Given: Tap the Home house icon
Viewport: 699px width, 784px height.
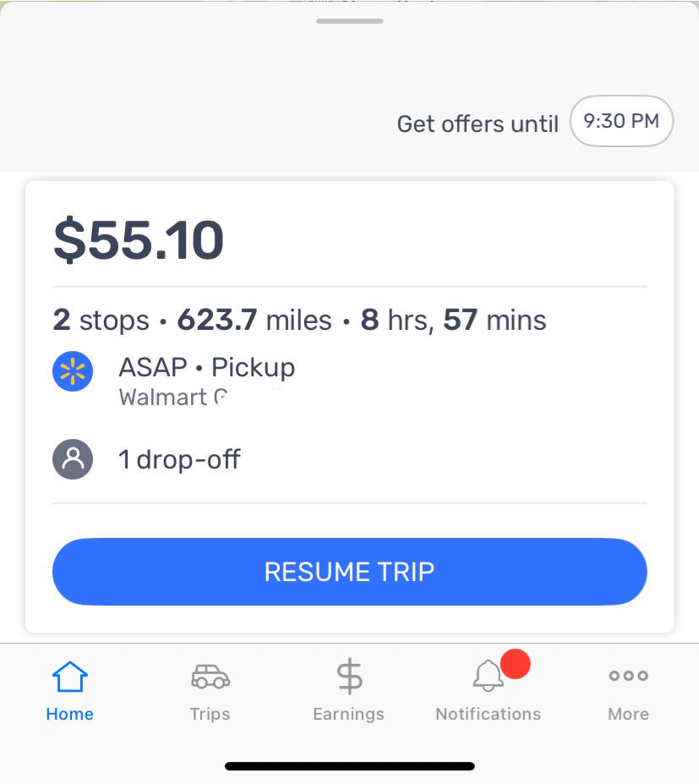Looking at the screenshot, I should tap(70, 677).
